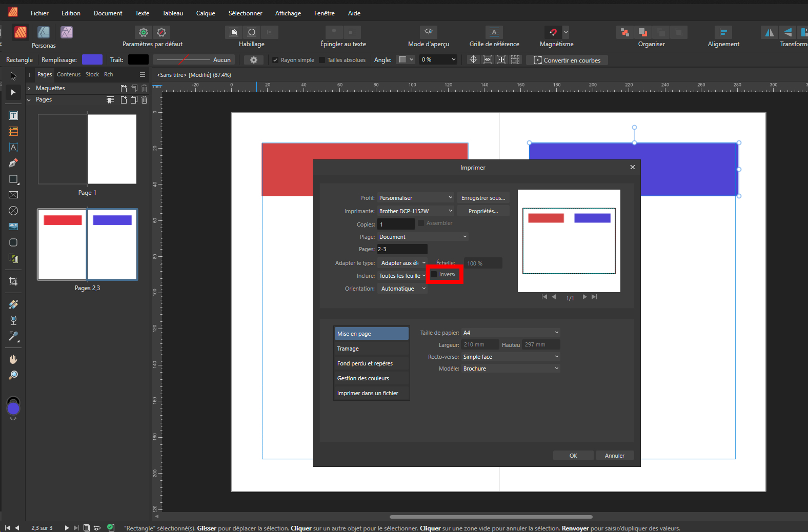Select the Node tool in the toolbox
The image size is (808, 532).
[x=13, y=92]
